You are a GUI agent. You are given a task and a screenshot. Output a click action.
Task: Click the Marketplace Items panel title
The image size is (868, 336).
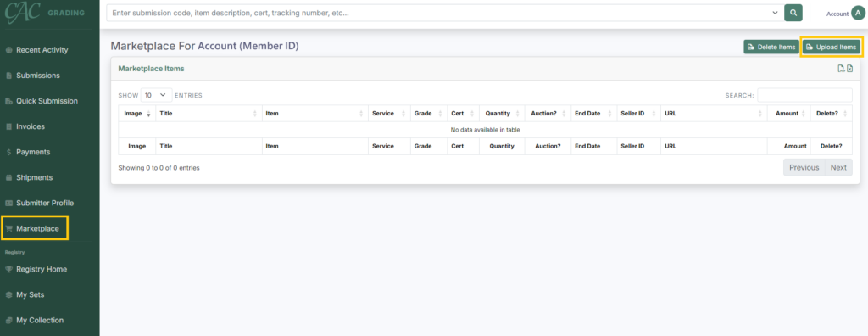click(151, 69)
